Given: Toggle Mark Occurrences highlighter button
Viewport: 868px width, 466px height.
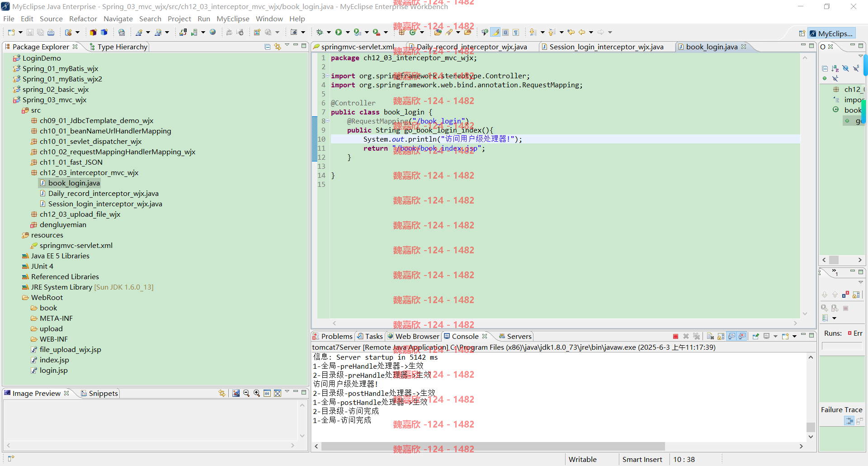Looking at the screenshot, I should pyautogui.click(x=495, y=32).
